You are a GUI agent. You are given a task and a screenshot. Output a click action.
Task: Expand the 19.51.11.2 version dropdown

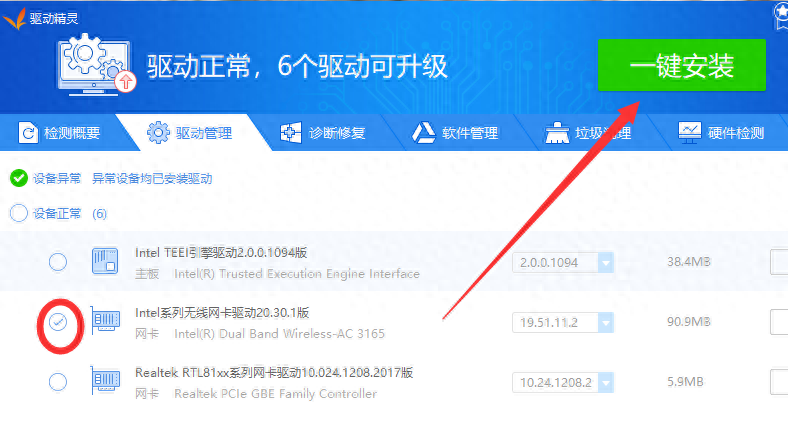604,322
